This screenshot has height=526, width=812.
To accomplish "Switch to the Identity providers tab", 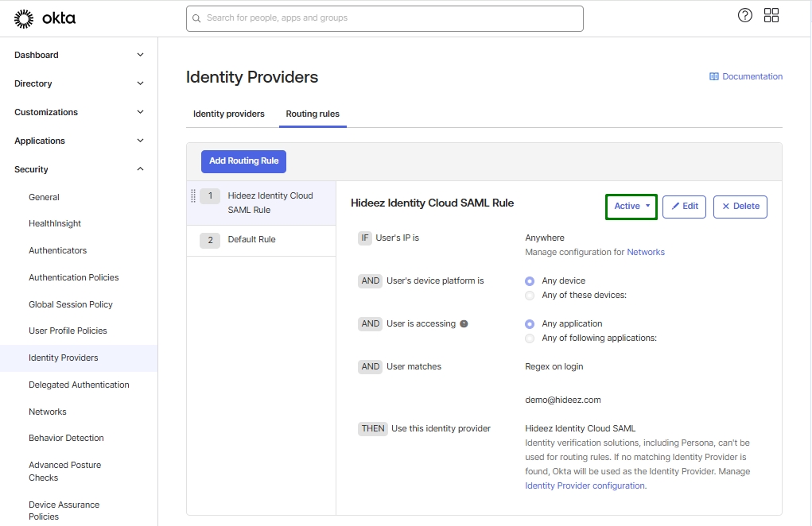I will coord(229,114).
